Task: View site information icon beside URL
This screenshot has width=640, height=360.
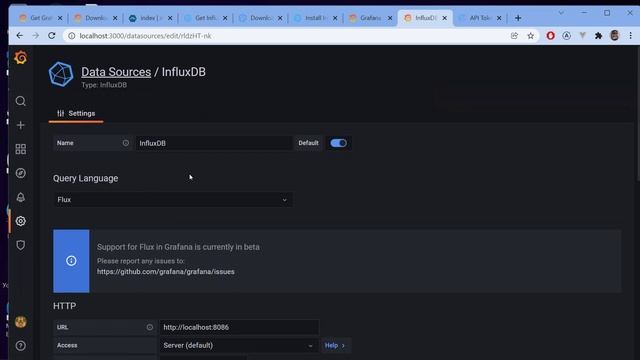Action: 71,36
